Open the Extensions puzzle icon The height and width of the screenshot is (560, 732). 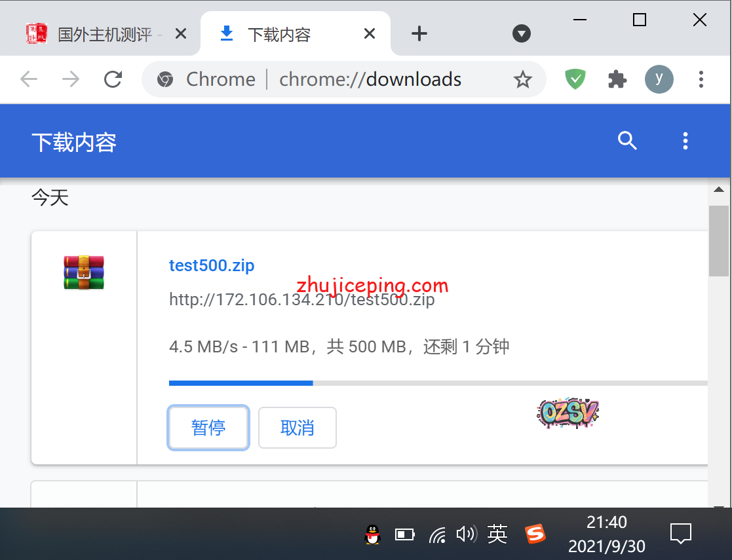click(x=617, y=79)
